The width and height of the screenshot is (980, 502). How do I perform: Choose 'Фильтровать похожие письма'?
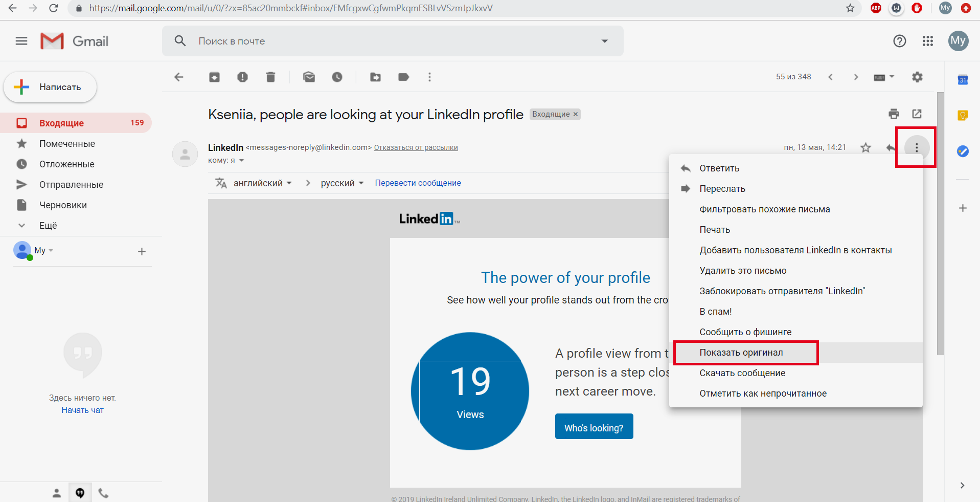[x=795, y=209]
